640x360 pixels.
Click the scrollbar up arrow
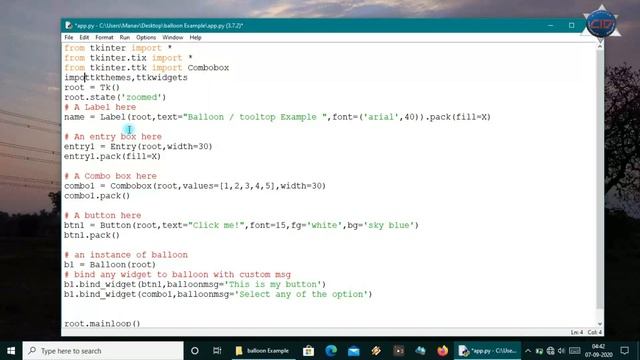(x=600, y=46)
